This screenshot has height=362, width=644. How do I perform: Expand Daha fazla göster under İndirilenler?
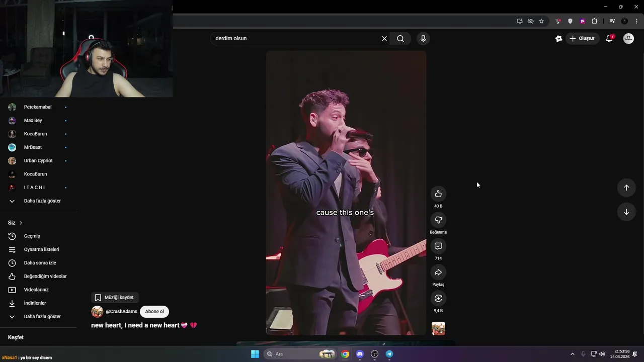click(38, 317)
